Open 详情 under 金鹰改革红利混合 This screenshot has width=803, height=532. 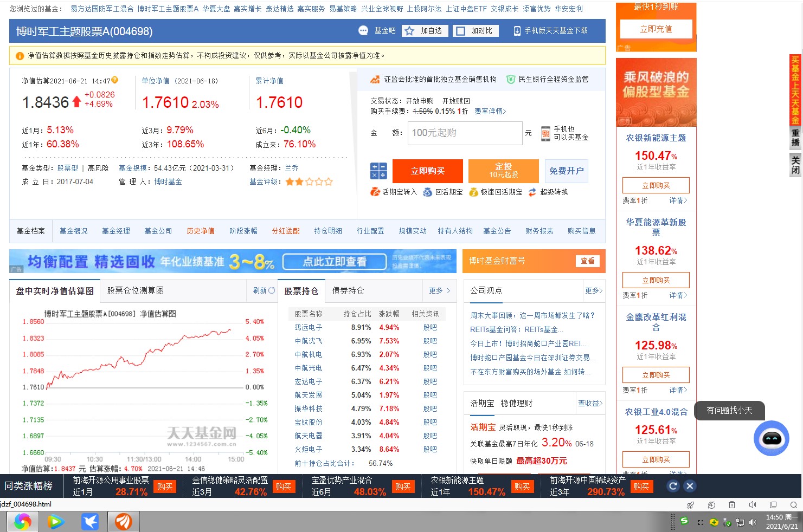tap(678, 390)
